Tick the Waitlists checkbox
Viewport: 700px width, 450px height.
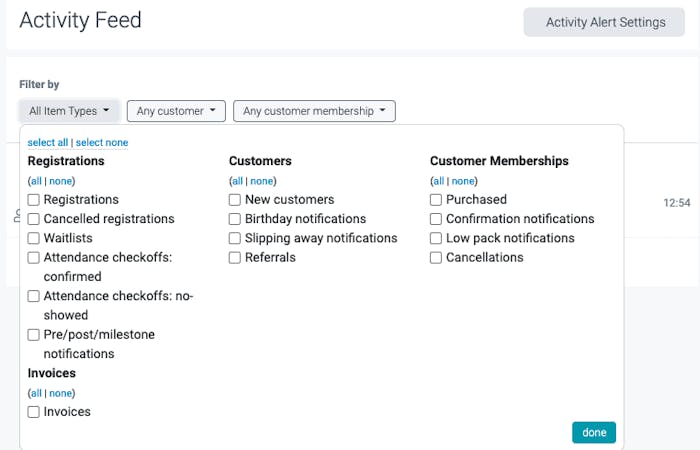pyautogui.click(x=34, y=238)
